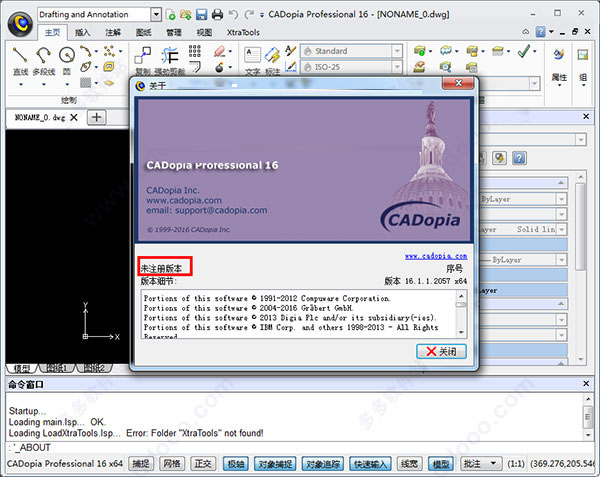600x477 pixels.
Task: Open the Properties (属性) paintbrush icon
Action: (559, 55)
